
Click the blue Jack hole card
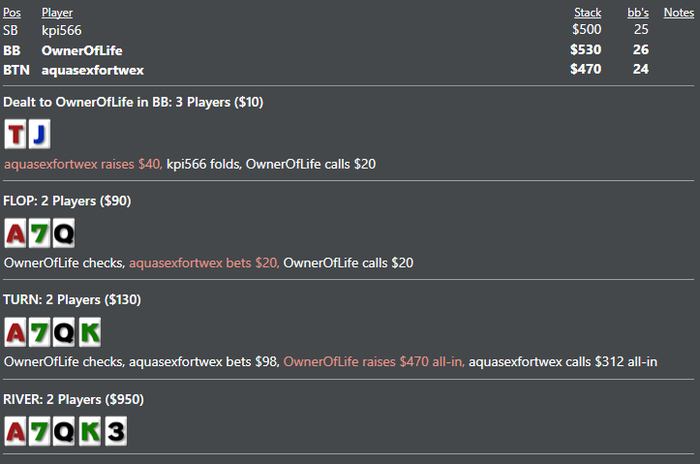pos(38,135)
